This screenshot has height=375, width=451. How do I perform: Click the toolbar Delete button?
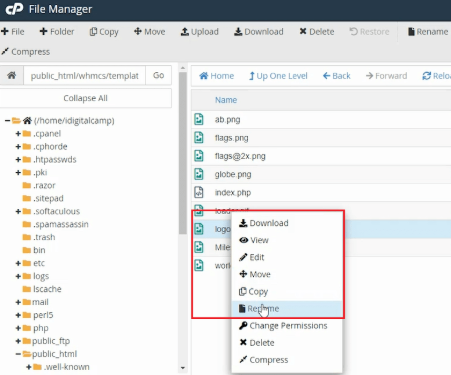coord(317,32)
